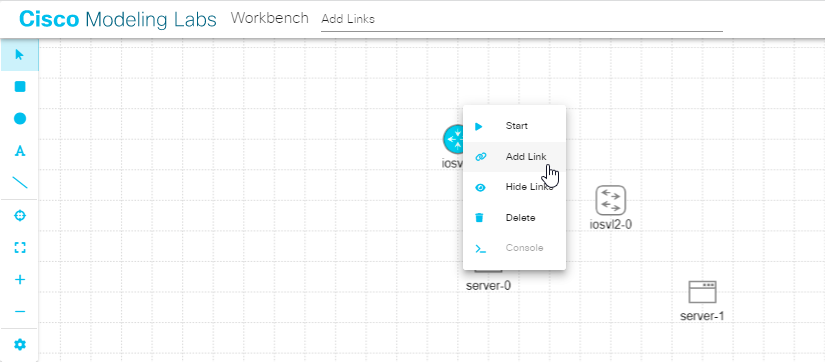Click the Workbench title text

point(269,18)
